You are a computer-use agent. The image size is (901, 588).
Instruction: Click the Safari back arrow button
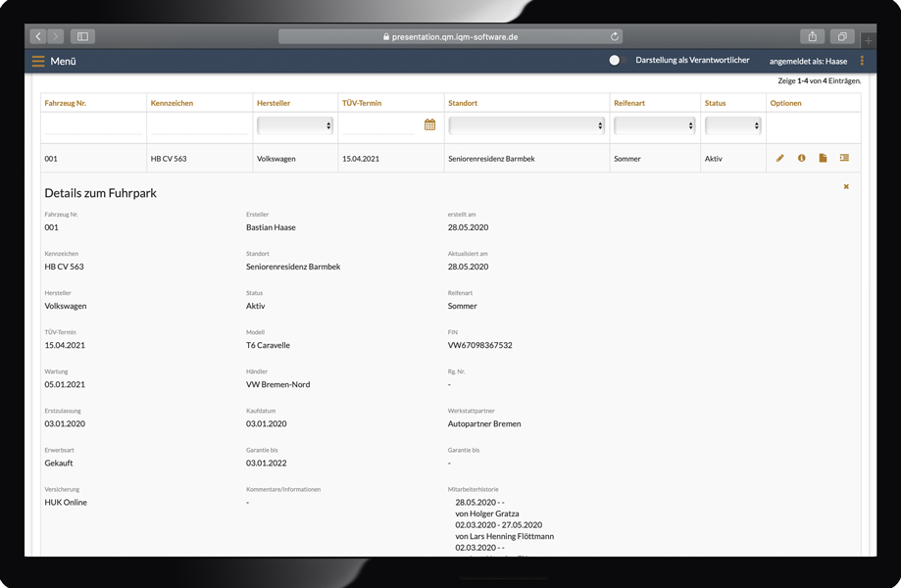[x=38, y=37]
